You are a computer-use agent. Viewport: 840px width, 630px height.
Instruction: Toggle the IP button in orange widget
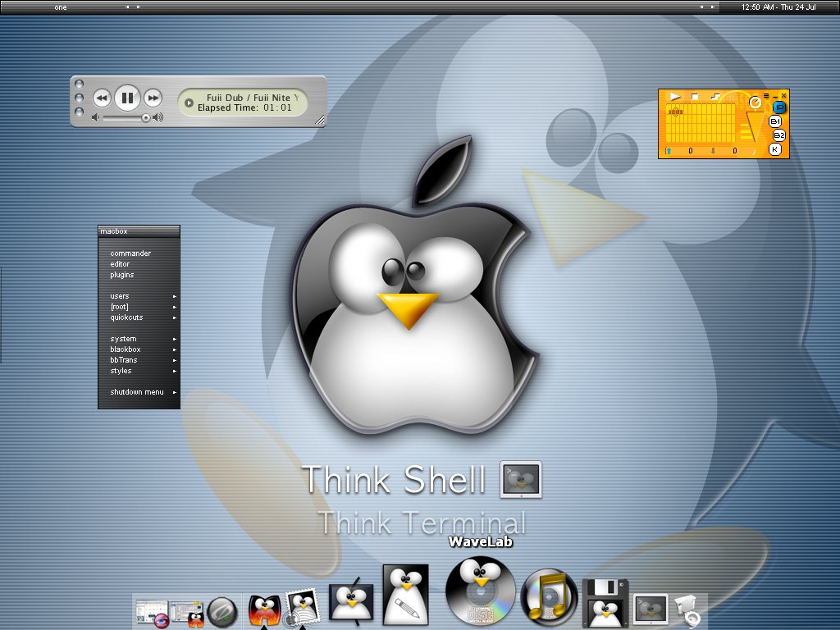tap(778, 107)
